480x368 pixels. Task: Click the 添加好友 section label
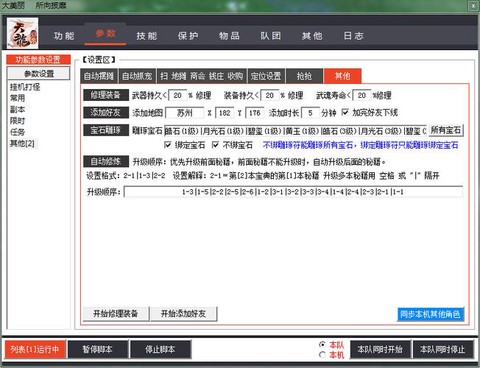[106, 113]
